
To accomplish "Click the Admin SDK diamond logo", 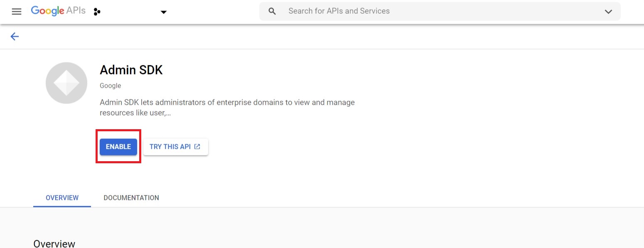I will pyautogui.click(x=66, y=83).
